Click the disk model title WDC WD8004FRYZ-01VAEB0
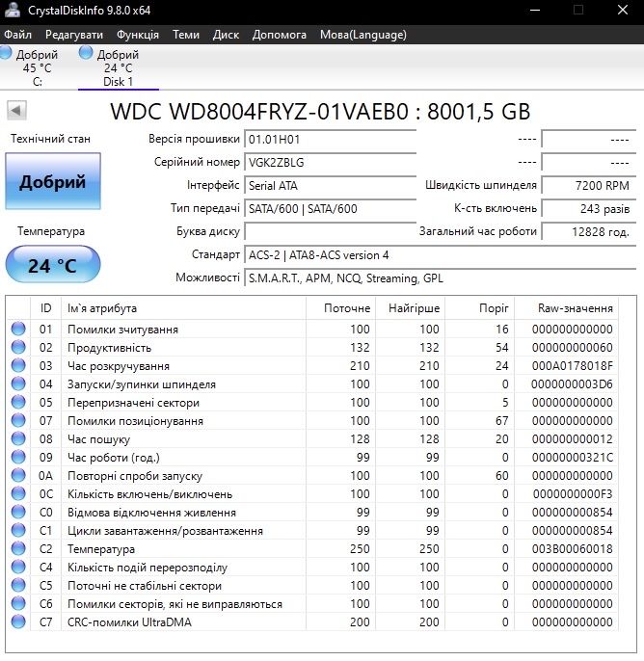 pyautogui.click(x=259, y=112)
